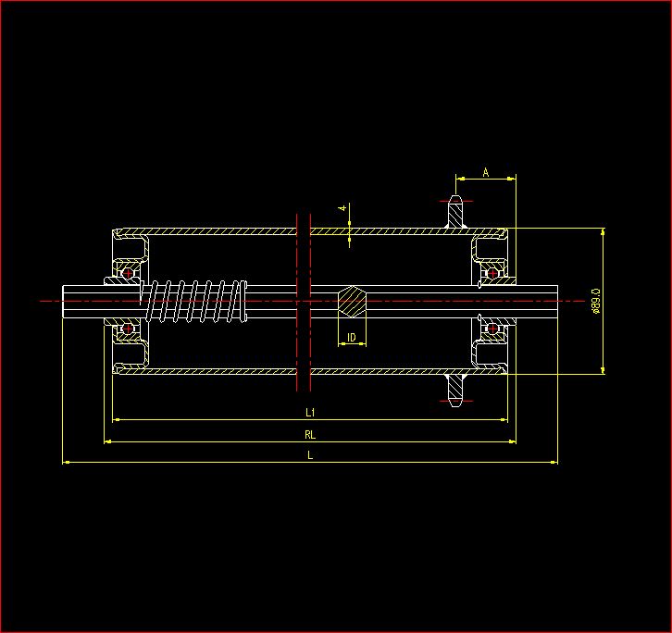Click the 'A' dimension label
The height and width of the screenshot is (633, 672).
(486, 172)
